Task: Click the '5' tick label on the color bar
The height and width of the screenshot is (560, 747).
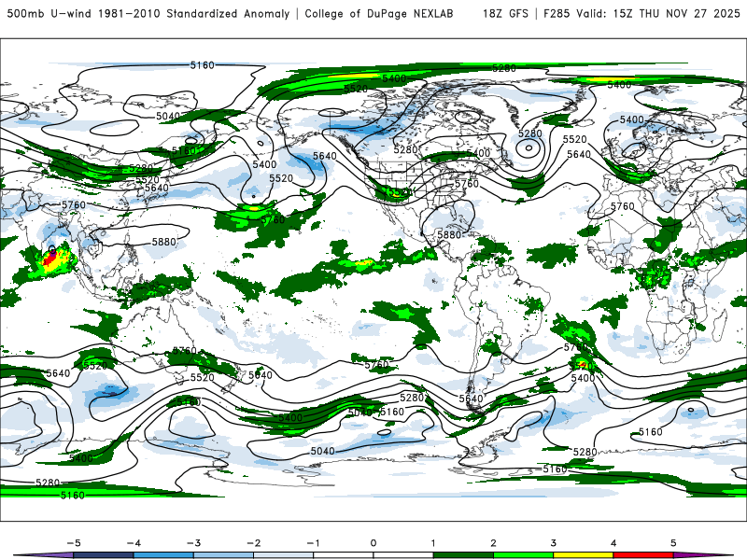Action: 673,543
